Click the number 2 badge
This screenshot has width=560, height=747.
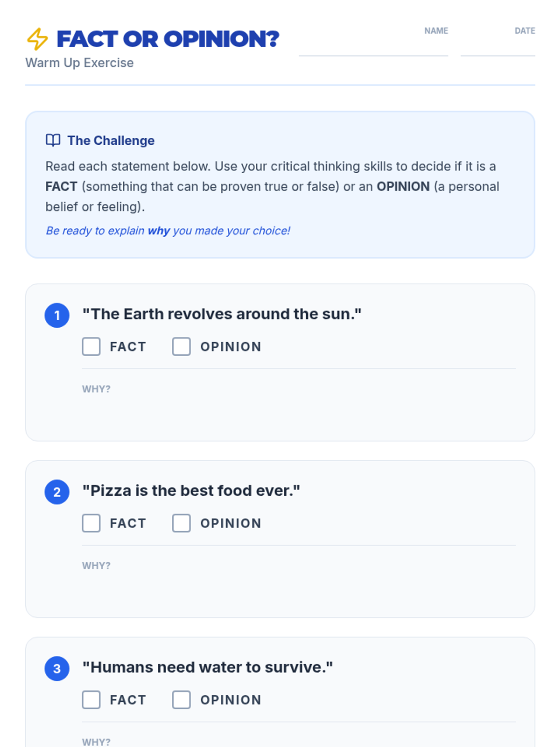[x=57, y=492]
